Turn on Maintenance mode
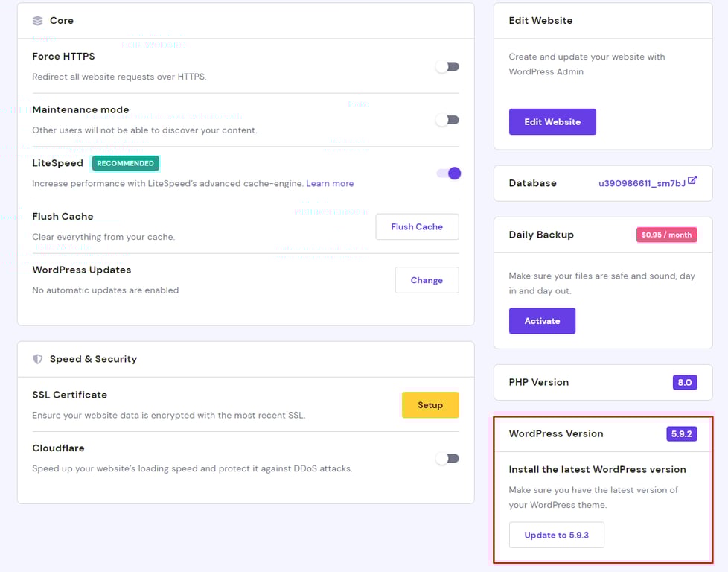Screen dimensions: 728x572 click(447, 119)
